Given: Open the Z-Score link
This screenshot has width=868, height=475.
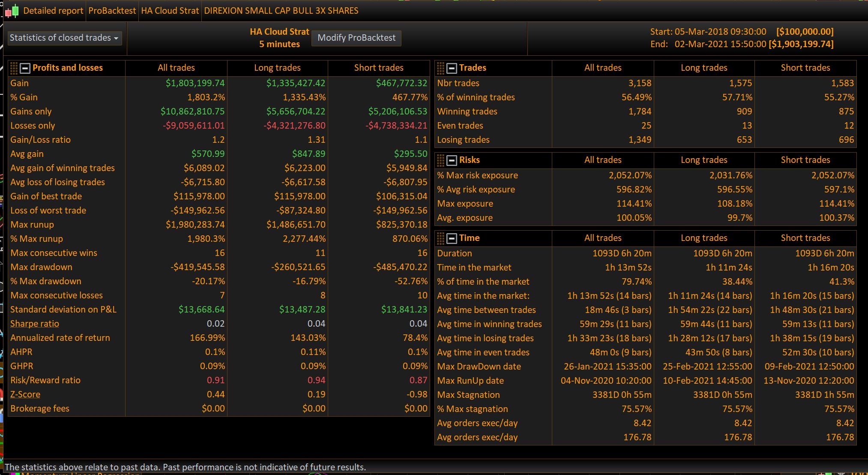Looking at the screenshot, I should [25, 394].
